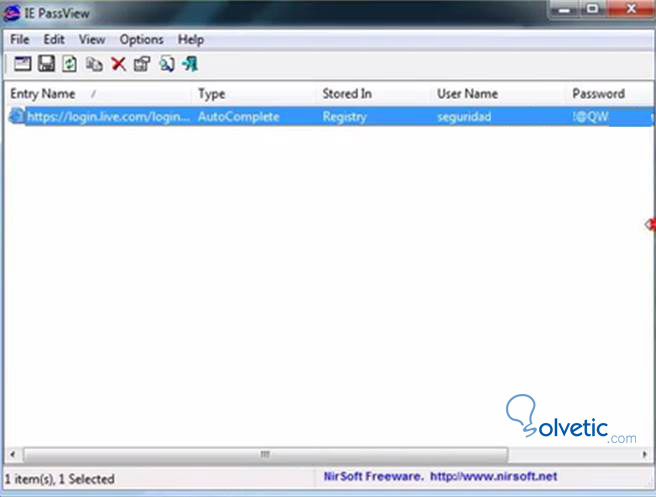This screenshot has height=497, width=656.
Task: Click the Refresh toolbar icon
Action: pyautogui.click(x=69, y=64)
